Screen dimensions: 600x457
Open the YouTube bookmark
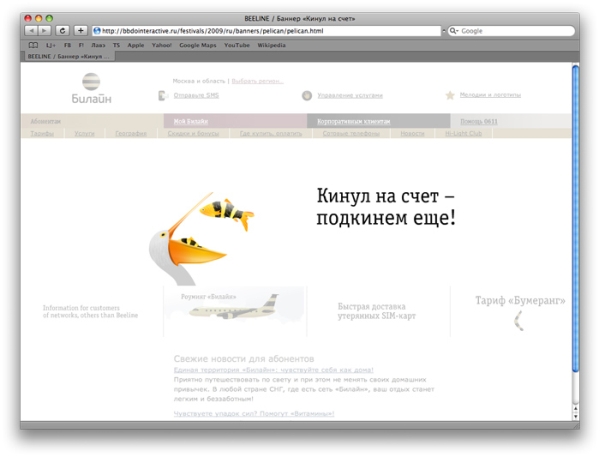[237, 45]
